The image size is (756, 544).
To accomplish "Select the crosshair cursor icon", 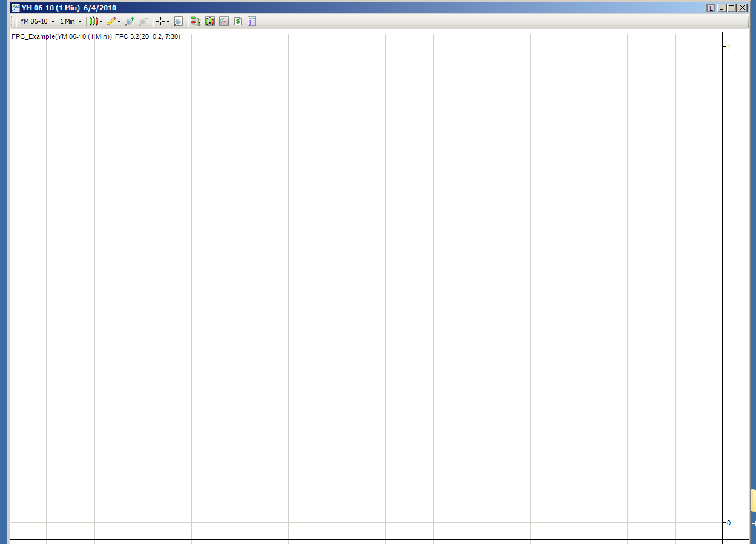I will pyautogui.click(x=160, y=21).
